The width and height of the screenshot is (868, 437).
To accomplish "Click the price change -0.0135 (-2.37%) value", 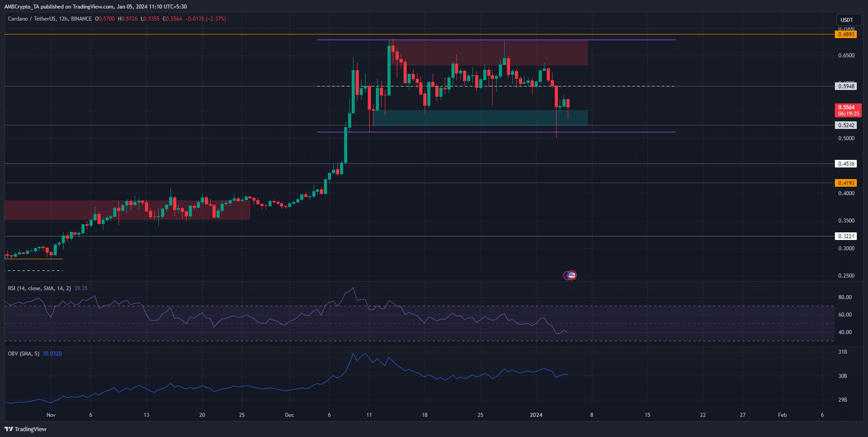I will tap(206, 19).
